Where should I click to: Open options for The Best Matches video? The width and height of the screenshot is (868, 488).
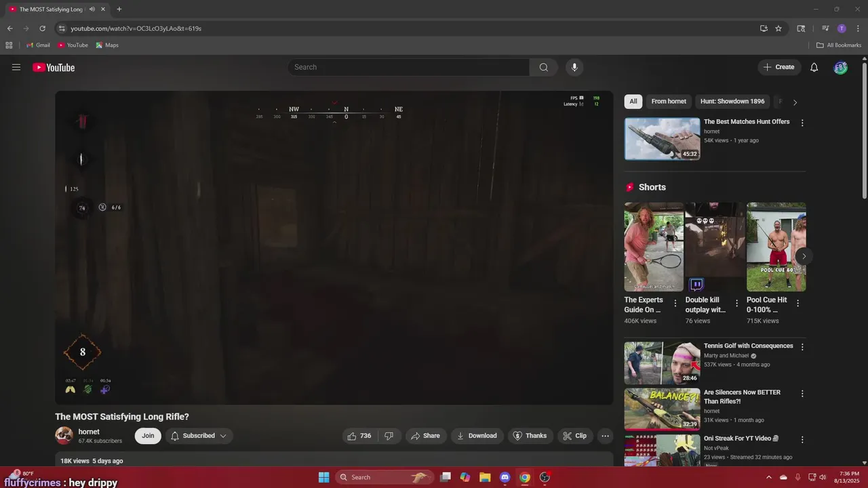tap(802, 123)
